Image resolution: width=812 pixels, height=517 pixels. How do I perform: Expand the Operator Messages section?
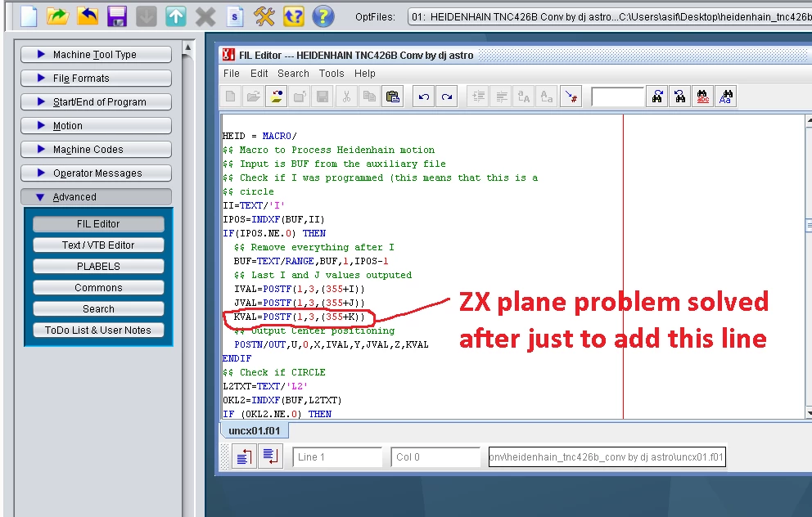click(x=96, y=173)
